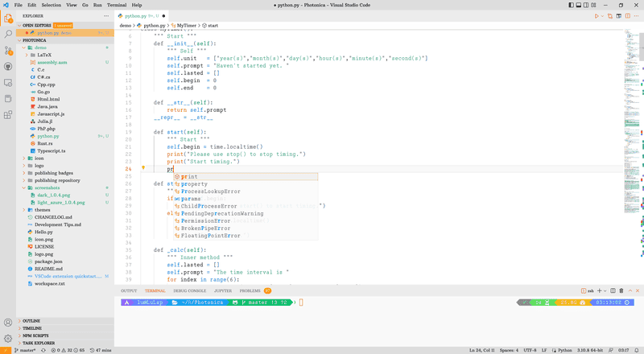644x354 pixels.
Task: Open the Terminal menu
Action: pos(117,5)
